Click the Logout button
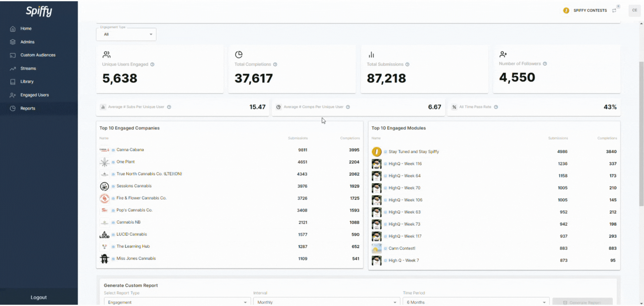The height and width of the screenshot is (306, 644). (x=39, y=297)
